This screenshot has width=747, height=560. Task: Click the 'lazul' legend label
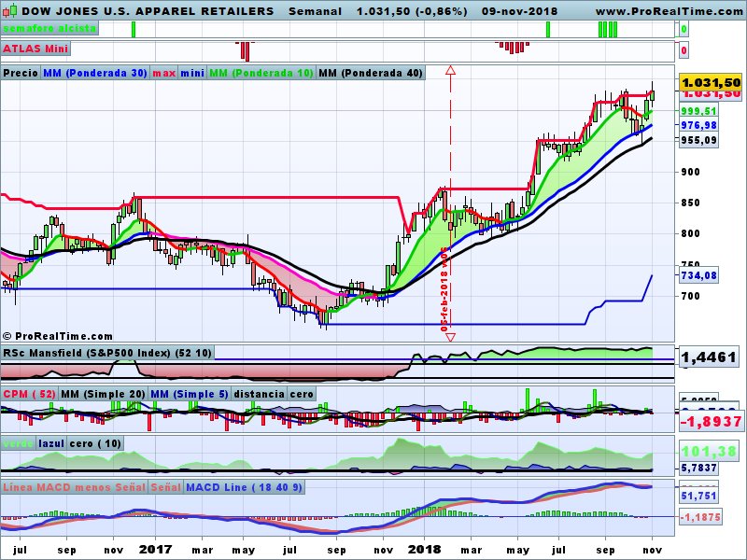[51, 443]
